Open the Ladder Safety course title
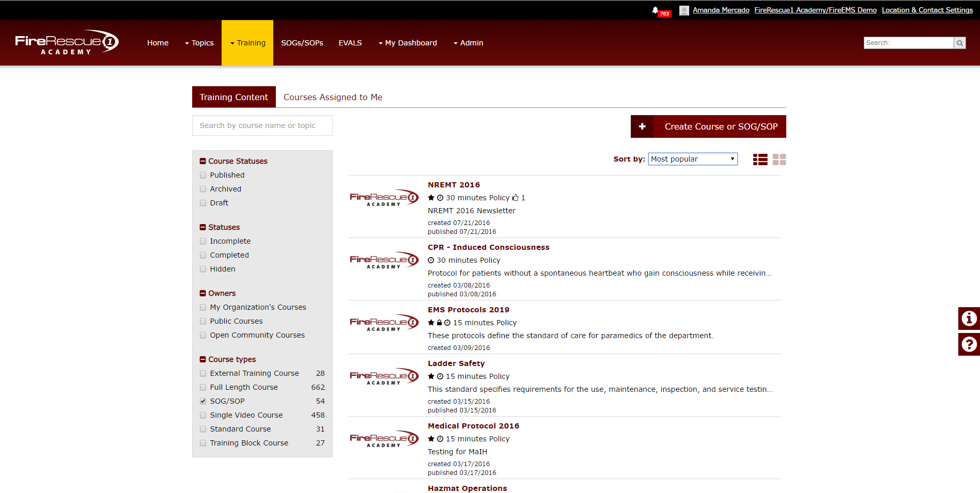The height and width of the screenshot is (493, 980). click(x=456, y=363)
